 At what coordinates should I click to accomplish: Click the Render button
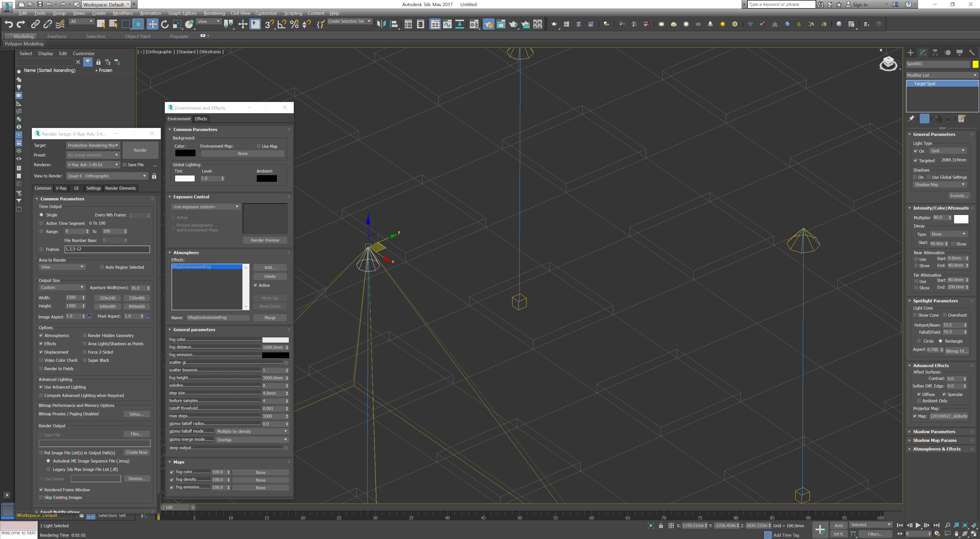coord(140,150)
